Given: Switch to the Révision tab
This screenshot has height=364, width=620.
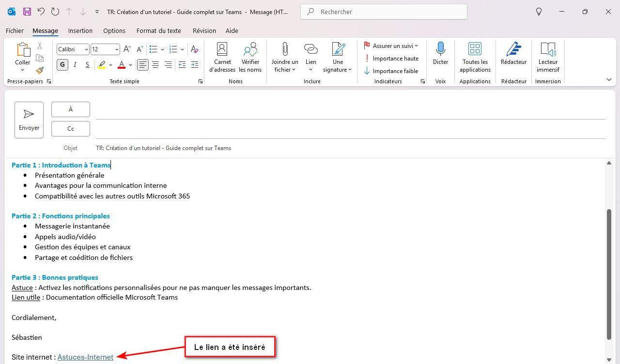Looking at the screenshot, I should 204,30.
